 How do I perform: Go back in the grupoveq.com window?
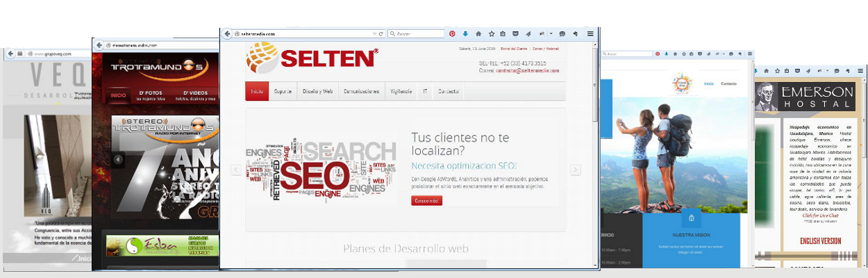click(11, 54)
